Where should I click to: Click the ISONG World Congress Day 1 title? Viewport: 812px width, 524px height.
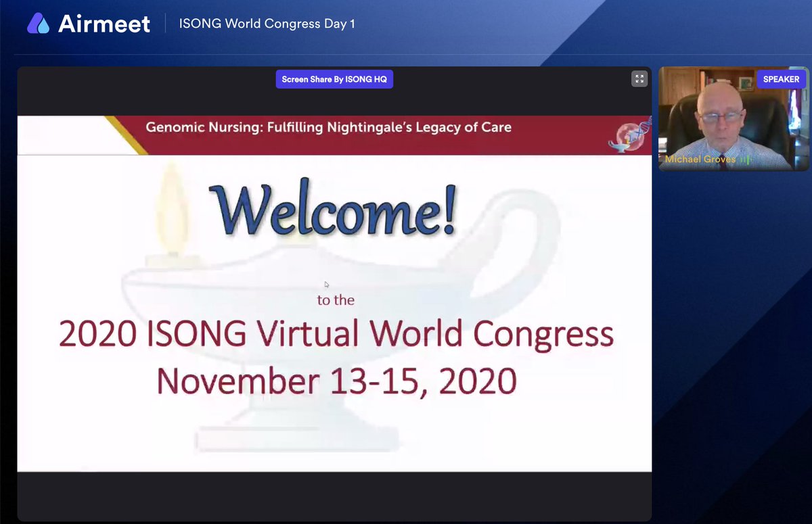(267, 24)
